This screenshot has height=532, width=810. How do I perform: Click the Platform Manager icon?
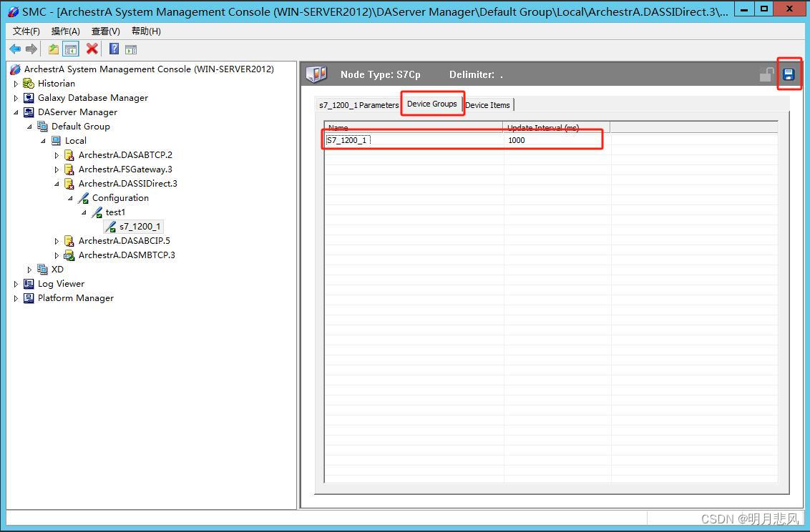pos(29,298)
